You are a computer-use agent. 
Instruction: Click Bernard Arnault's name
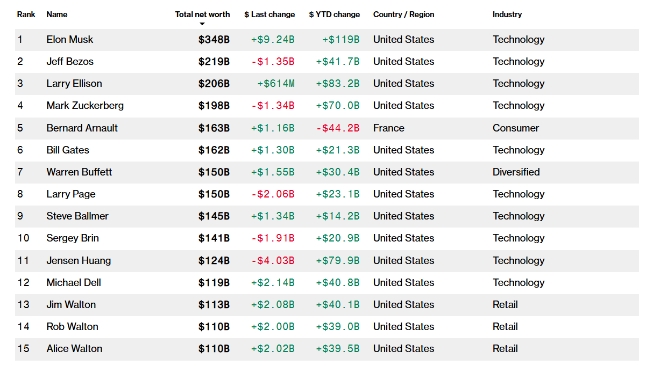click(x=82, y=128)
